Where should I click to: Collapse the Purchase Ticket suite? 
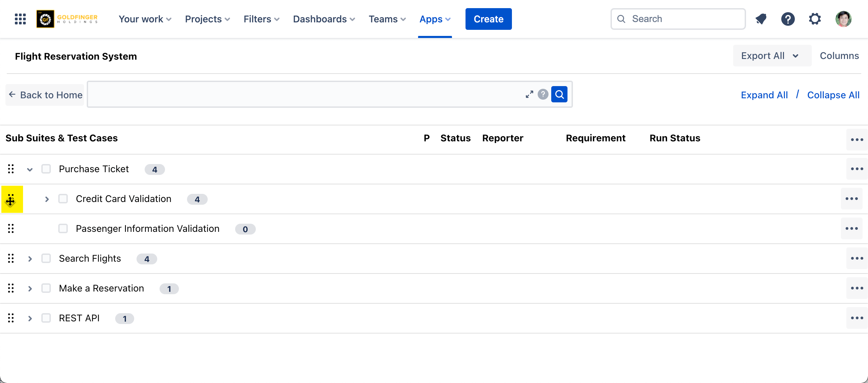tap(30, 169)
